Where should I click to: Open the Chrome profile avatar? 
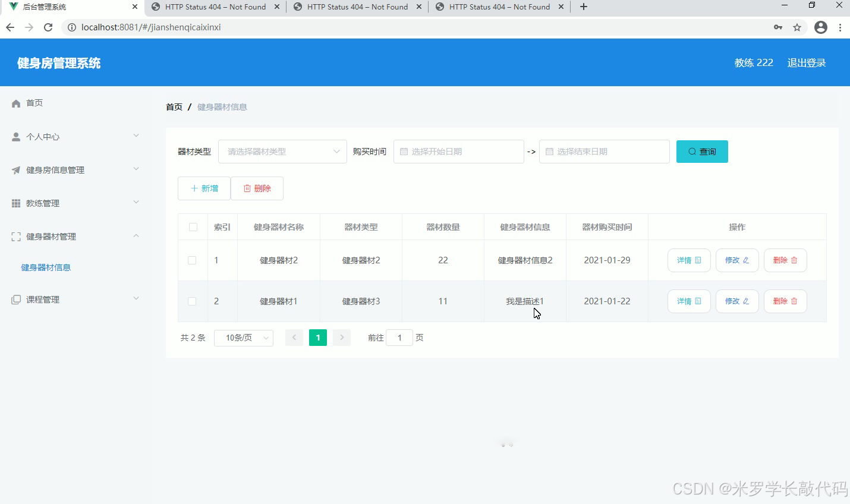pyautogui.click(x=821, y=27)
